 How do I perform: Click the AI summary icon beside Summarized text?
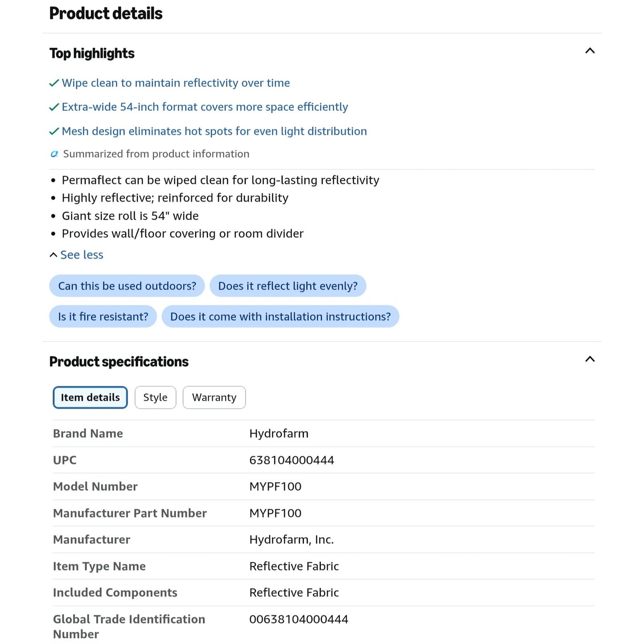(x=54, y=154)
